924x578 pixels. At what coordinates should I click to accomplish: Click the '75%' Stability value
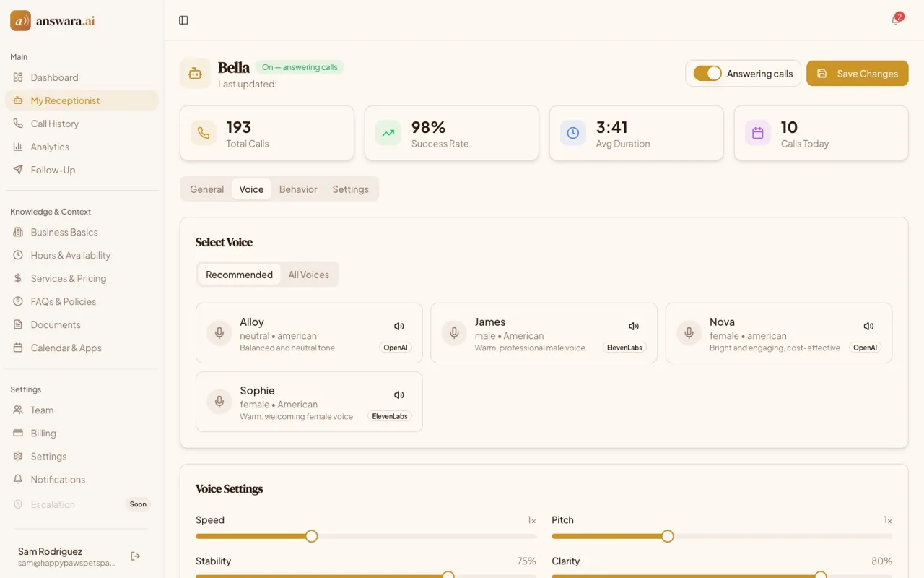(526, 561)
